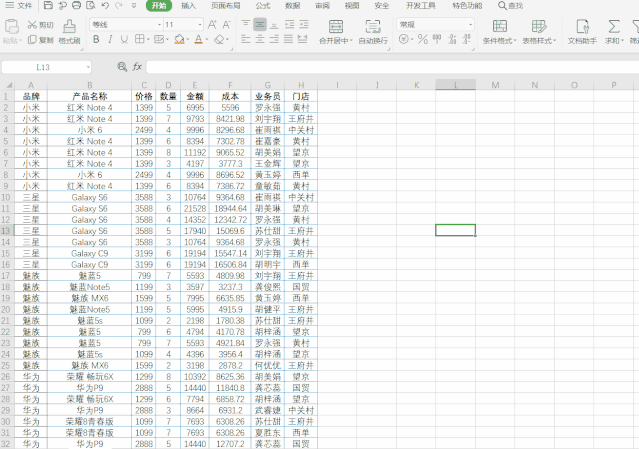
Task: Click the Save icon in quick access bar
Action: (48, 5)
